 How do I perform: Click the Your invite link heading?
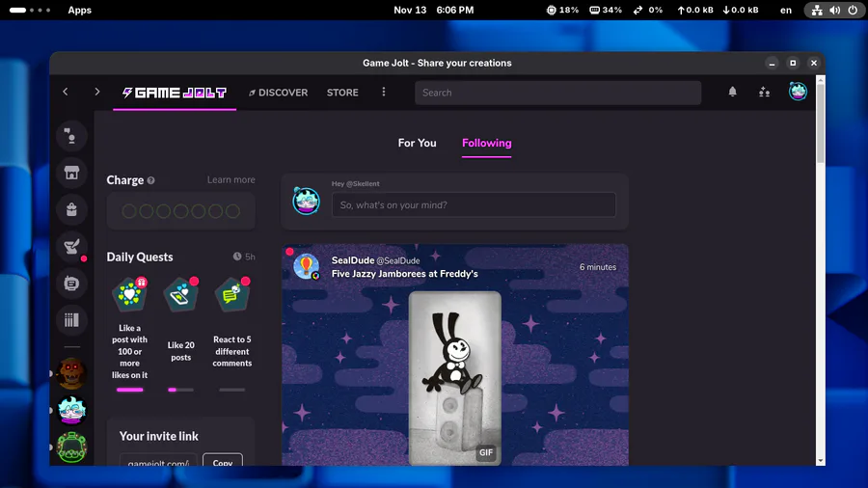point(159,436)
